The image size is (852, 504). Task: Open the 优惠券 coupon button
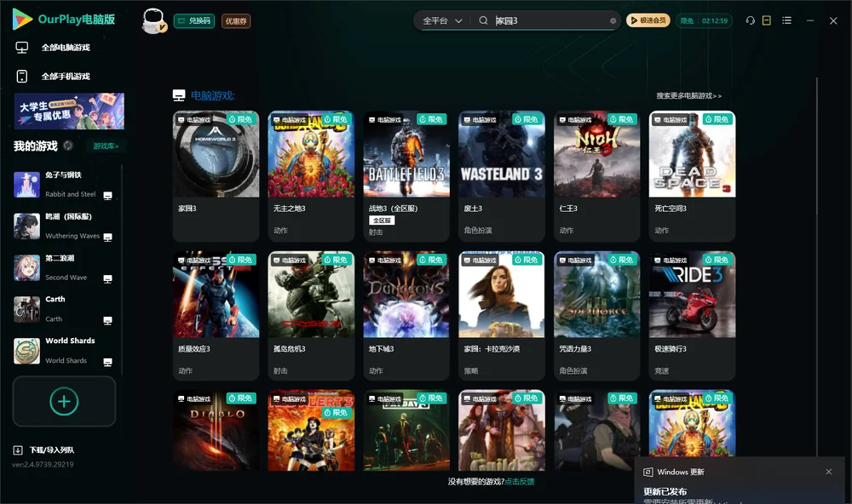[x=236, y=20]
